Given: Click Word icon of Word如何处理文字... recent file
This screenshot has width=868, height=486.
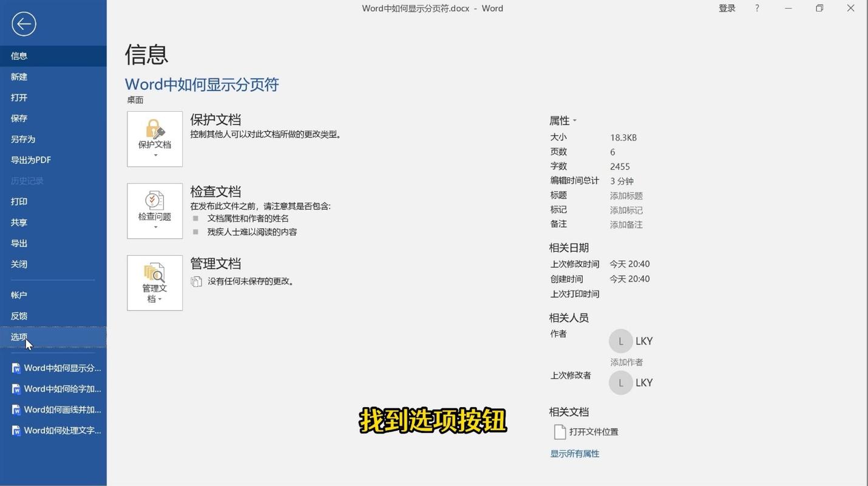Looking at the screenshot, I should (x=16, y=431).
